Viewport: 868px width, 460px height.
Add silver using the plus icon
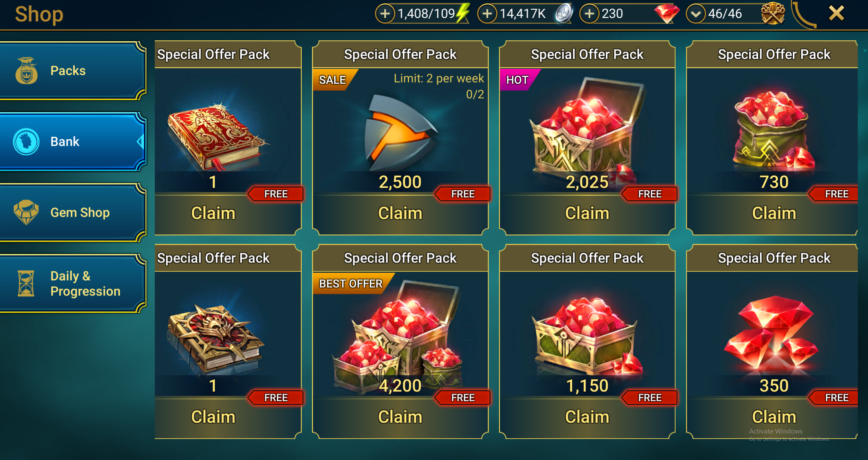coord(487,14)
